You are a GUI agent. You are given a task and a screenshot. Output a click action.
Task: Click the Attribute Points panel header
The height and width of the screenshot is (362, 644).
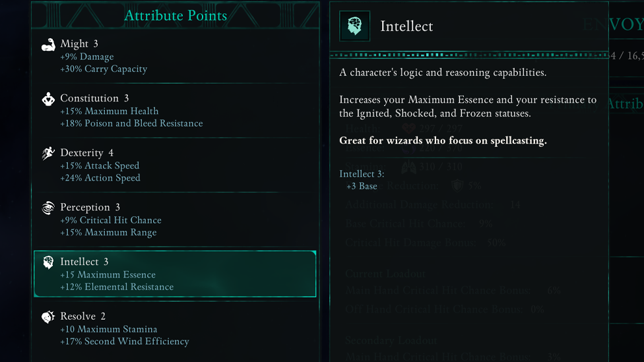[x=176, y=16]
